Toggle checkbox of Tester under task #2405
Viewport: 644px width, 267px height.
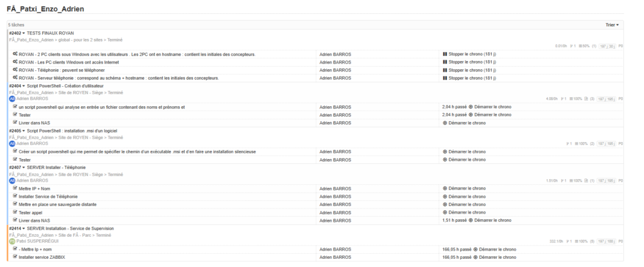15,160
